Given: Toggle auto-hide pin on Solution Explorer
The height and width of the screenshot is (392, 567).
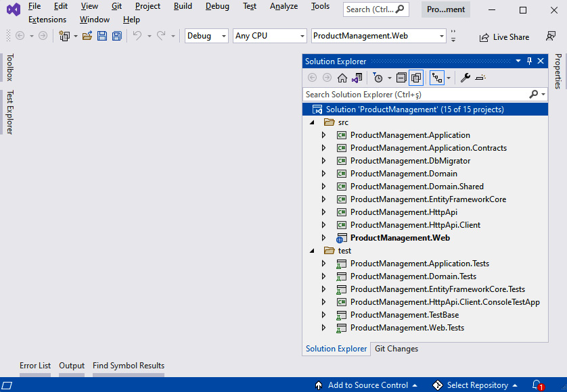Looking at the screenshot, I should point(529,61).
